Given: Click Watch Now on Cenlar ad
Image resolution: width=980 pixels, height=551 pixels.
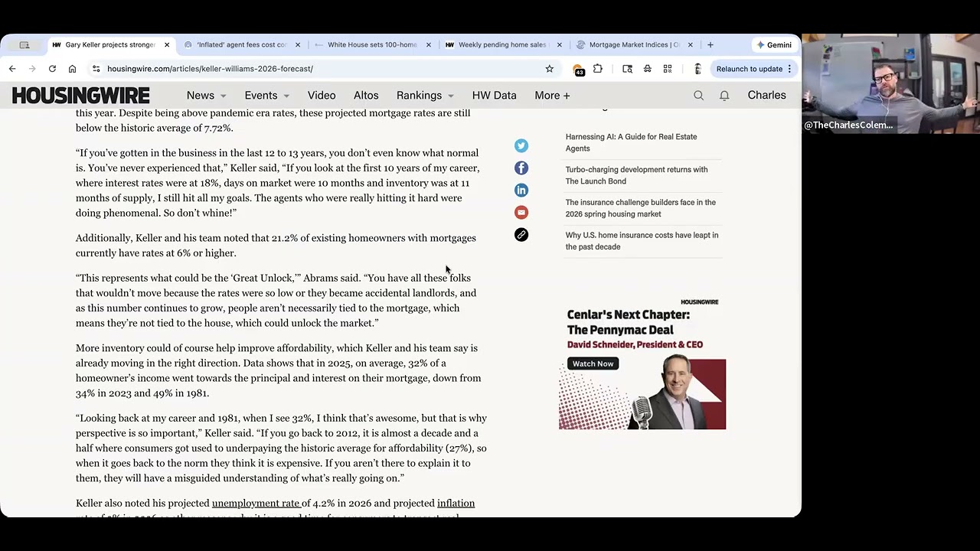Looking at the screenshot, I should (593, 364).
